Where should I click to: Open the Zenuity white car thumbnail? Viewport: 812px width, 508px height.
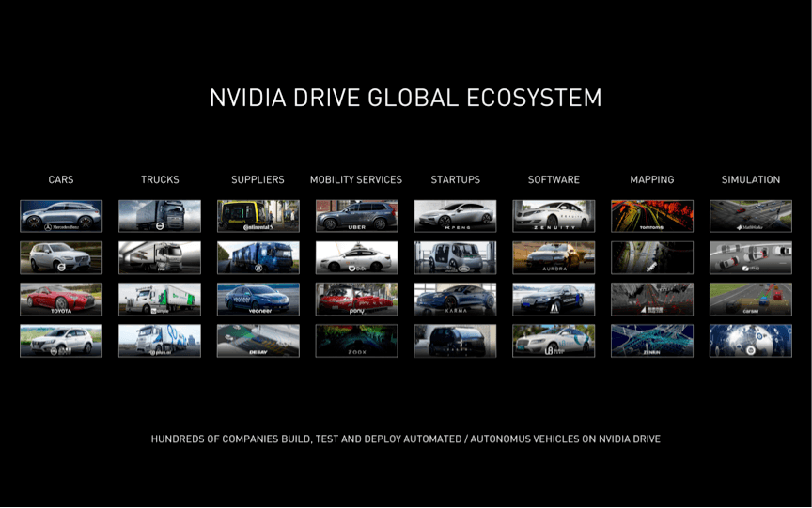tap(554, 216)
